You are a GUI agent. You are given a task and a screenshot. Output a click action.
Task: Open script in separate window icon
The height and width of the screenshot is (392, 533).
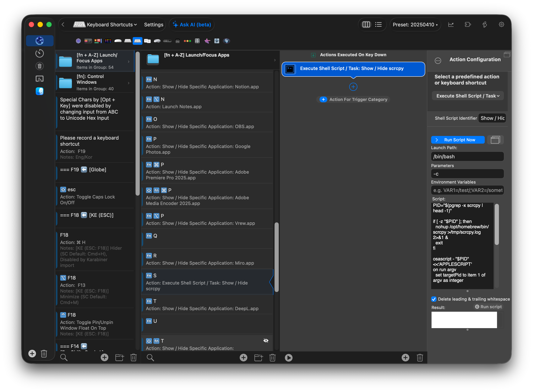495,140
